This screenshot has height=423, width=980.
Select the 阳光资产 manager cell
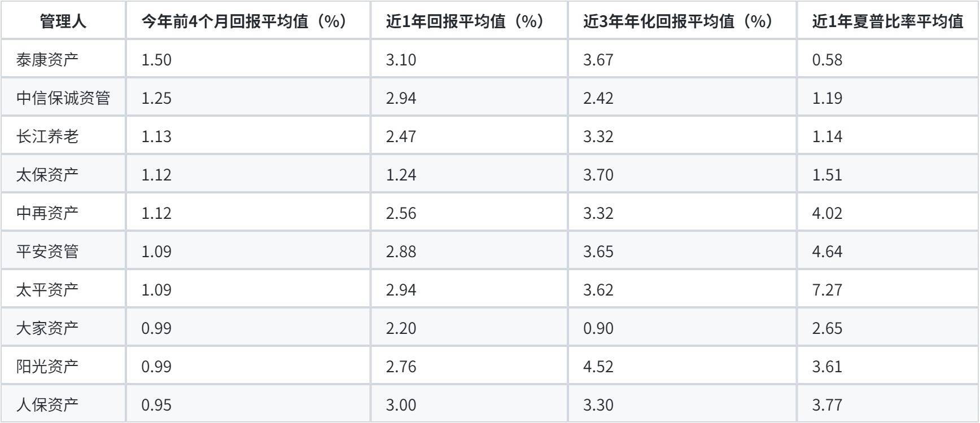coord(63,366)
